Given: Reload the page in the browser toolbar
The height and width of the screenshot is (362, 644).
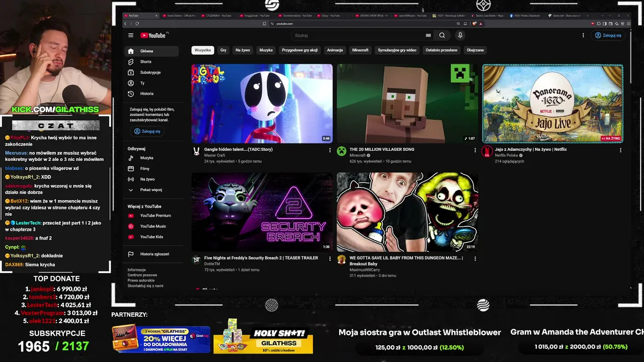Looking at the screenshot, I should [x=137, y=24].
